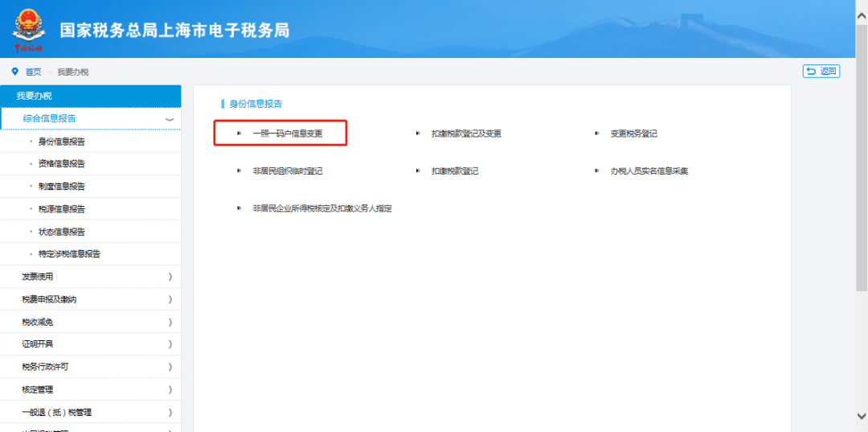The width and height of the screenshot is (868, 432).
Task: Select the 我要办税 sidebar header
Action: 90,96
